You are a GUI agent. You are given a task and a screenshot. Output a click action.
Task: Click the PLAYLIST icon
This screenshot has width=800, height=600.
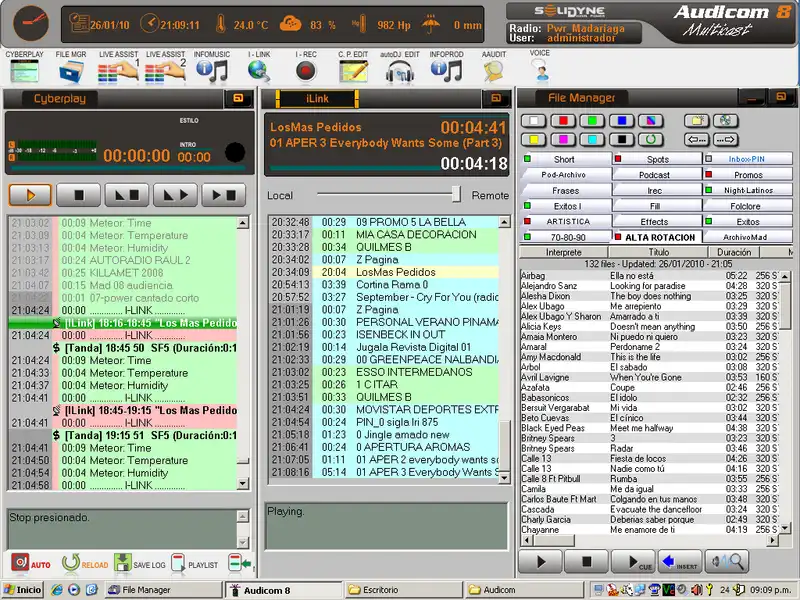[194, 563]
